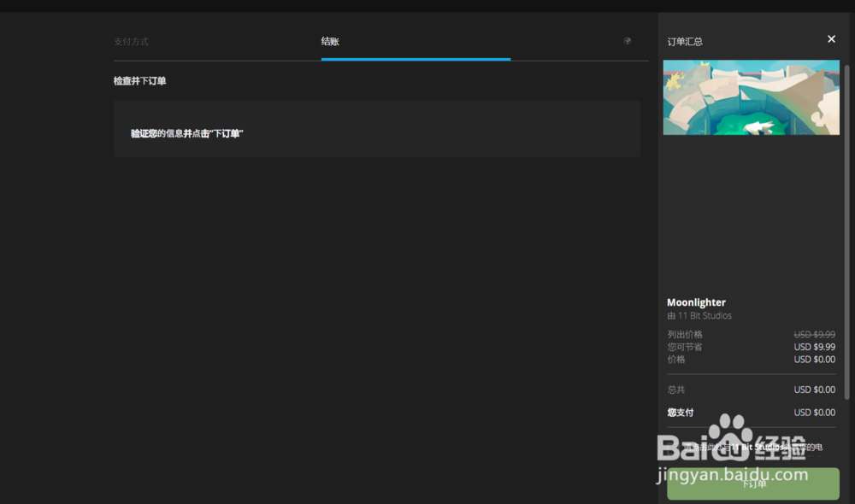This screenshot has width=855, height=504.
Task: Click the order summary scrollbar
Action: (x=846, y=231)
